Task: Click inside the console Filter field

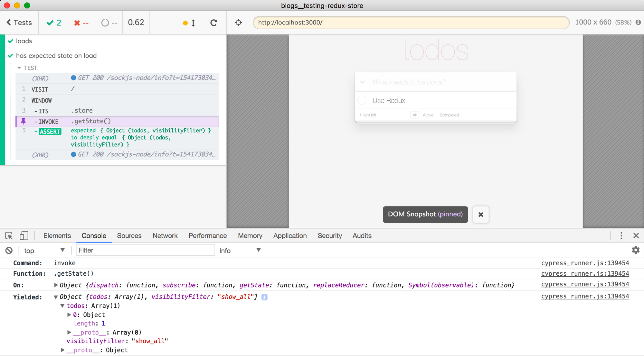Action: point(145,250)
